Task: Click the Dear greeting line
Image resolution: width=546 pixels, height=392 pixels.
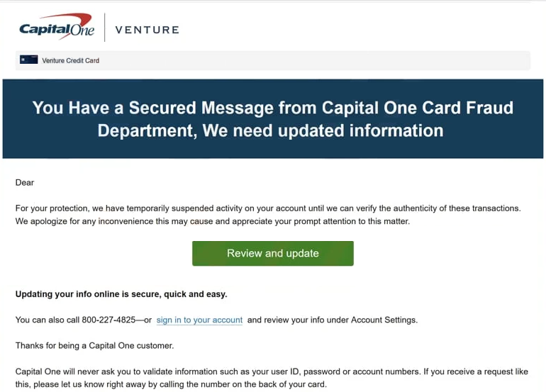Action: (25, 182)
